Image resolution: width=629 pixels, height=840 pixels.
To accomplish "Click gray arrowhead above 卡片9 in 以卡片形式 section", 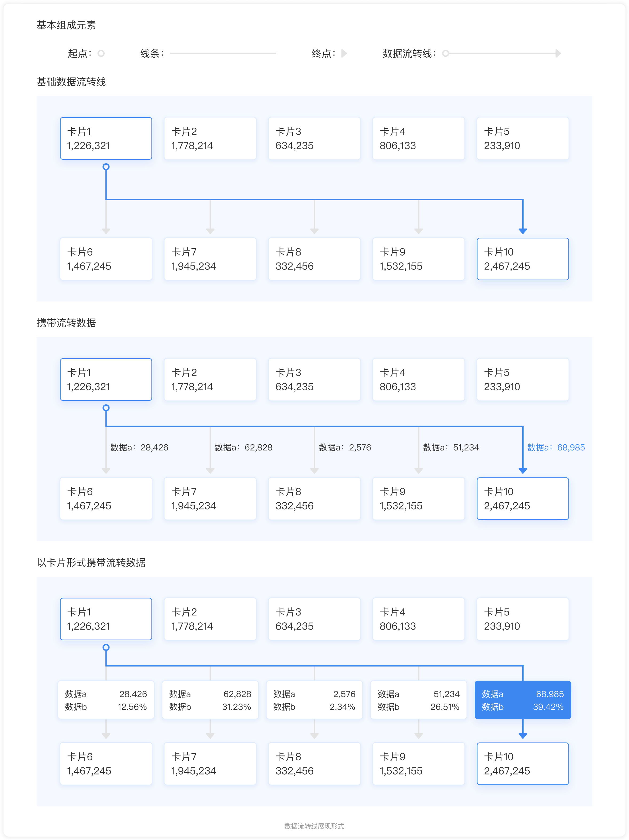I will [x=419, y=736].
